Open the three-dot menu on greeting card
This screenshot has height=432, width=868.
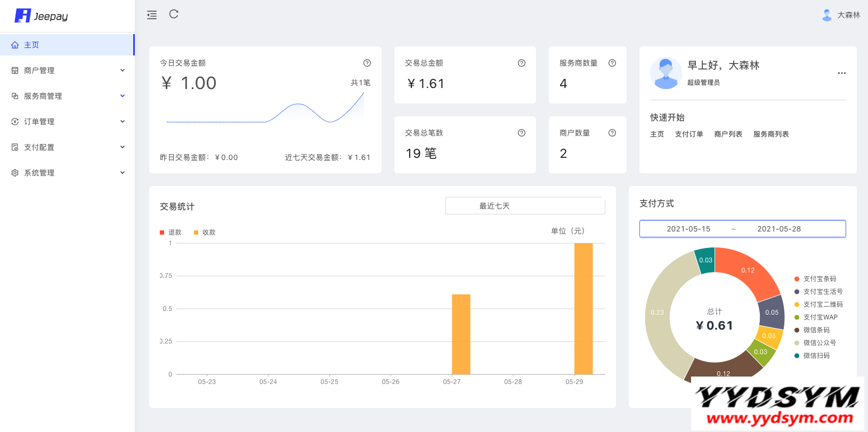tap(842, 73)
